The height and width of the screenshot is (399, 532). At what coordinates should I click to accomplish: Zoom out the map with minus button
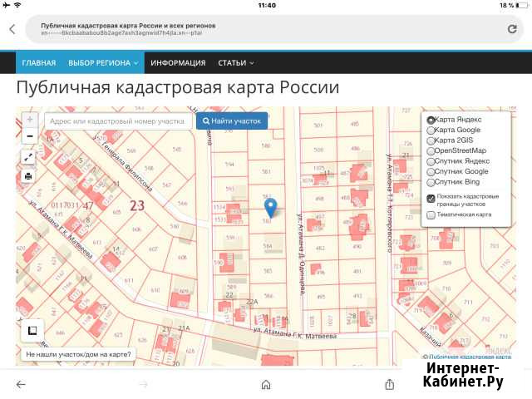pyautogui.click(x=30, y=136)
